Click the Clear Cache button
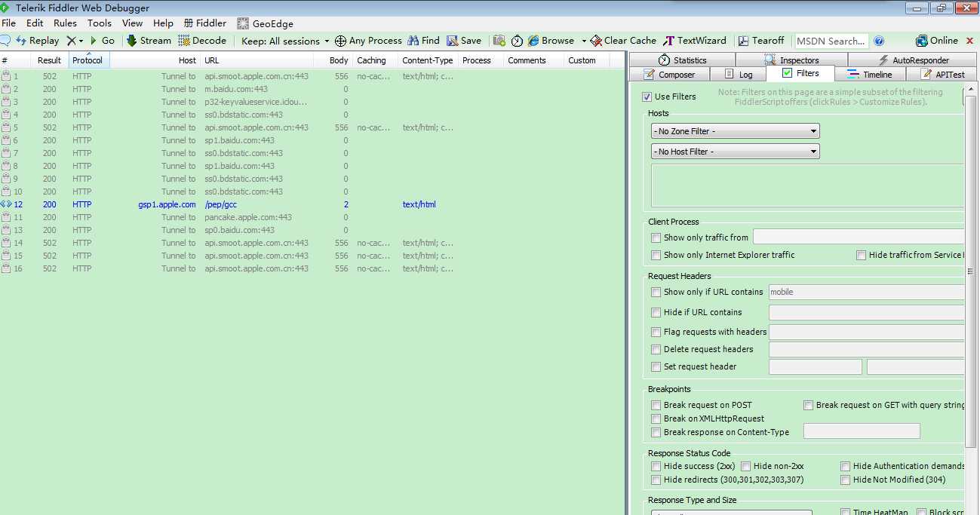Viewport: 980px width, 515px height. pos(624,41)
